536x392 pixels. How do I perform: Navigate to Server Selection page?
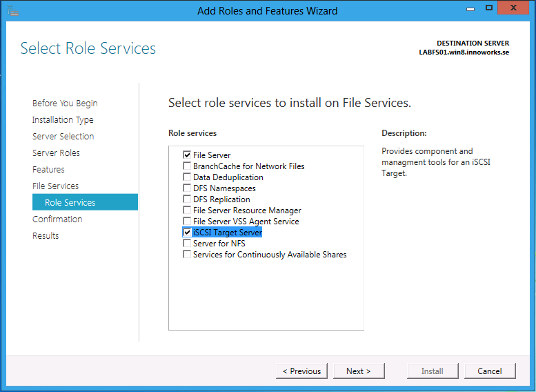pyautogui.click(x=63, y=136)
